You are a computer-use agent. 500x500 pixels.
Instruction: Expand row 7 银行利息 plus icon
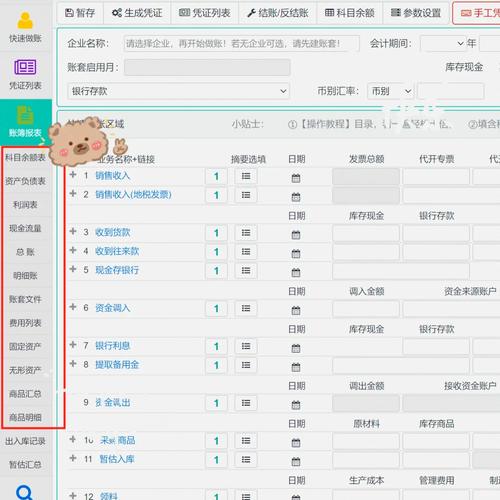click(x=73, y=345)
